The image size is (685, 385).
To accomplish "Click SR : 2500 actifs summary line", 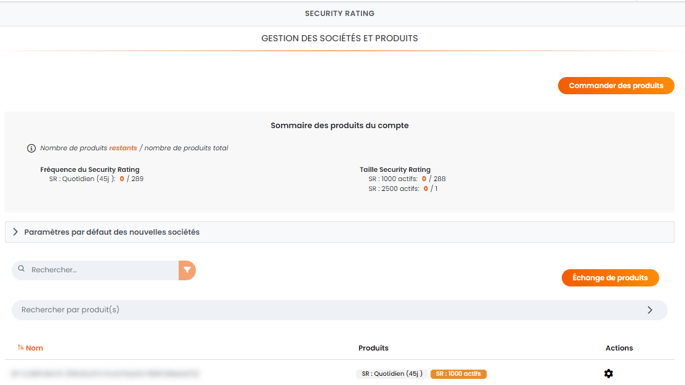I will pyautogui.click(x=403, y=189).
